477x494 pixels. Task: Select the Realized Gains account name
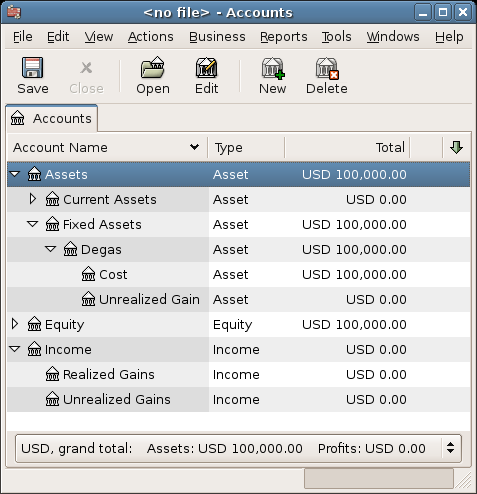(x=109, y=375)
